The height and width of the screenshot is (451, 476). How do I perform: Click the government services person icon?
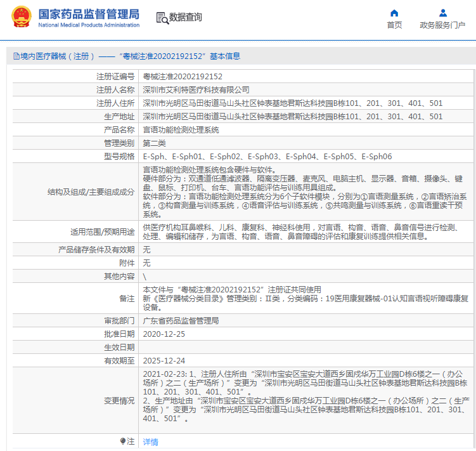tap(443, 13)
